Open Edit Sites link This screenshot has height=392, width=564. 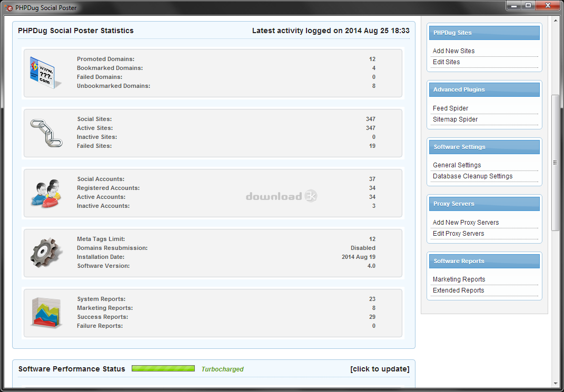coord(446,62)
